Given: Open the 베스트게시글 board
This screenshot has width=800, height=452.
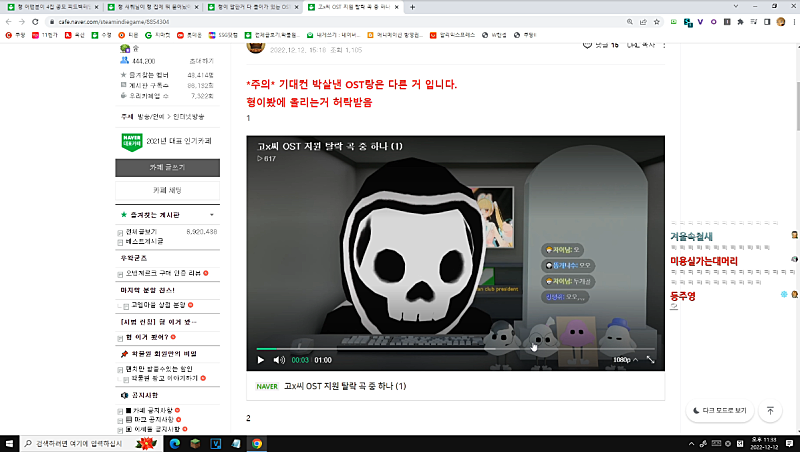Looking at the screenshot, I should [x=144, y=241].
